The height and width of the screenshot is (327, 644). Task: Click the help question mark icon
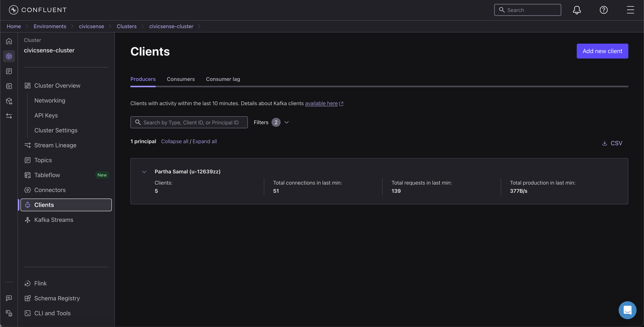tap(604, 10)
